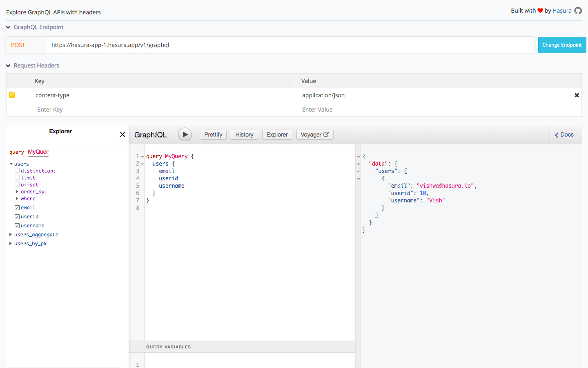Image resolution: width=588 pixels, height=368 pixels.
Task: Click the GraphiQL title
Action: (x=150, y=135)
